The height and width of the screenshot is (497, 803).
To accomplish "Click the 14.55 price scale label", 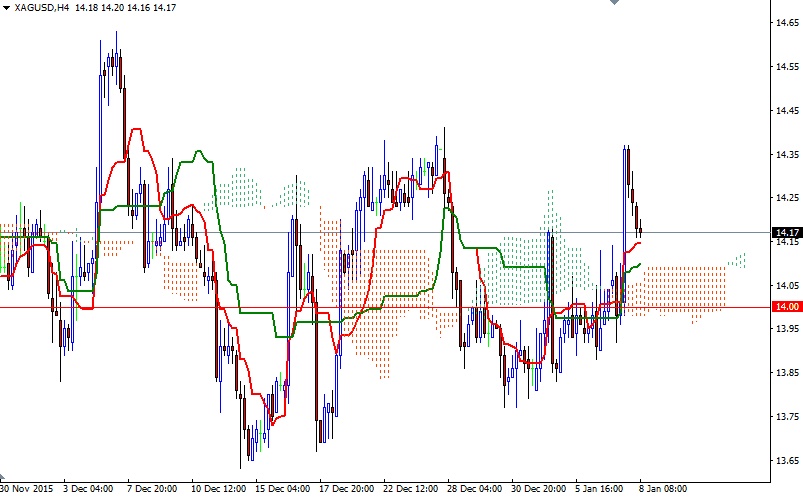I will click(787, 67).
